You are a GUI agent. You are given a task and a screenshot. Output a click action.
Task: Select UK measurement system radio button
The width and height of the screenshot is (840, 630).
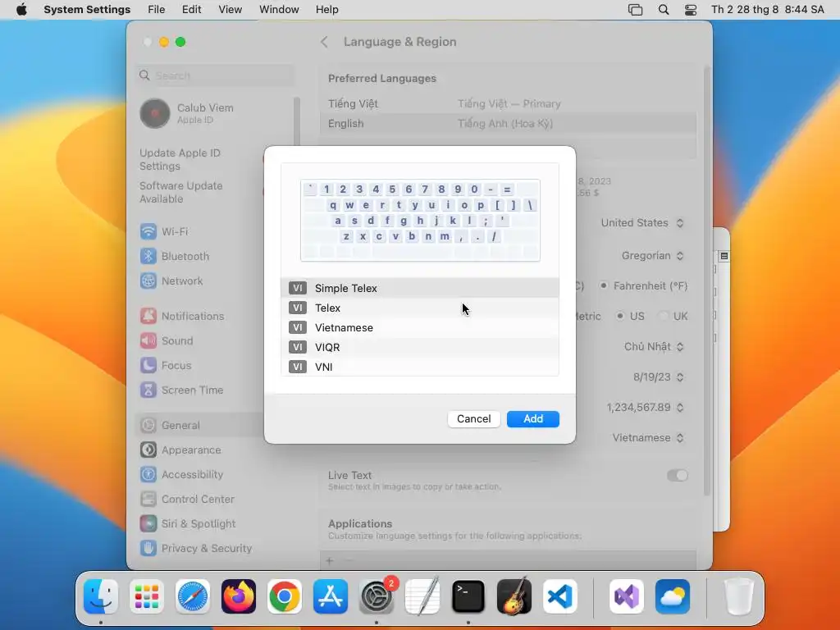[x=663, y=316]
